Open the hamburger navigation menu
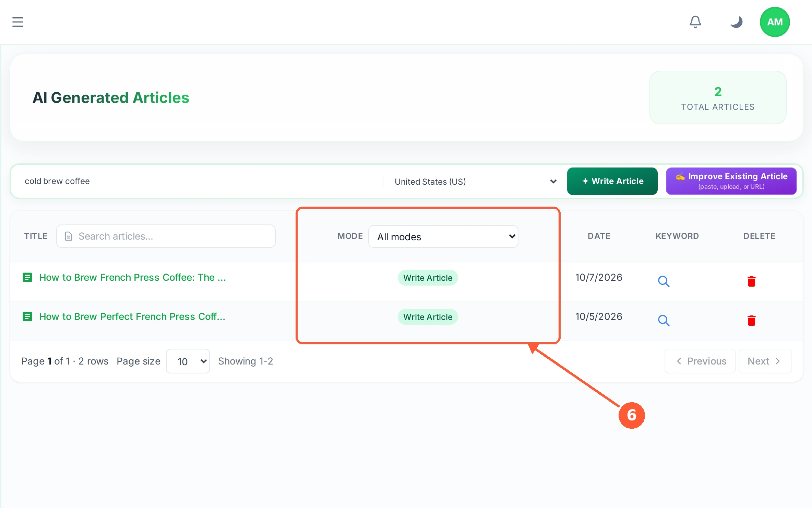812x508 pixels. pyautogui.click(x=18, y=22)
